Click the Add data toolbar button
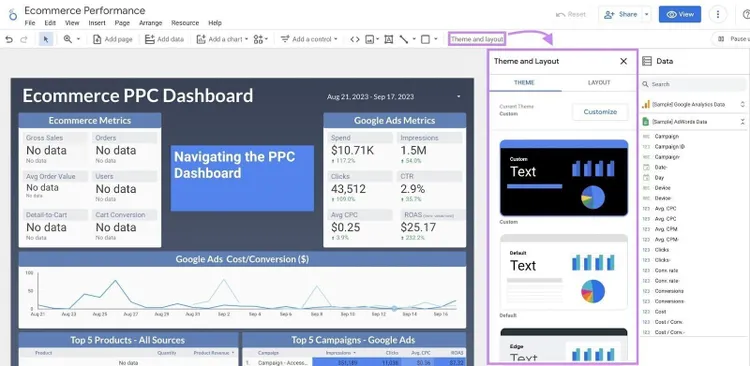 pos(164,39)
